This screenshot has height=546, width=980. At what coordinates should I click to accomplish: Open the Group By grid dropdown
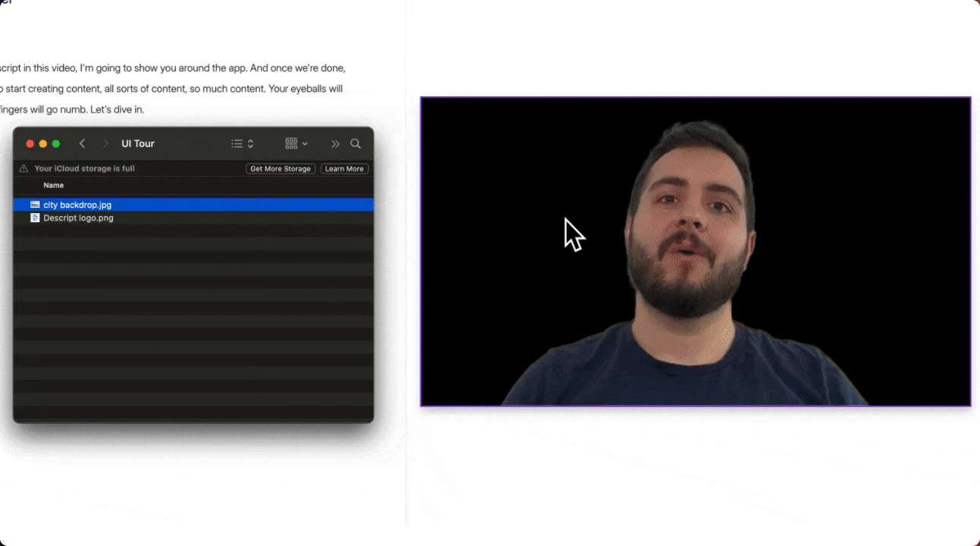coord(296,144)
